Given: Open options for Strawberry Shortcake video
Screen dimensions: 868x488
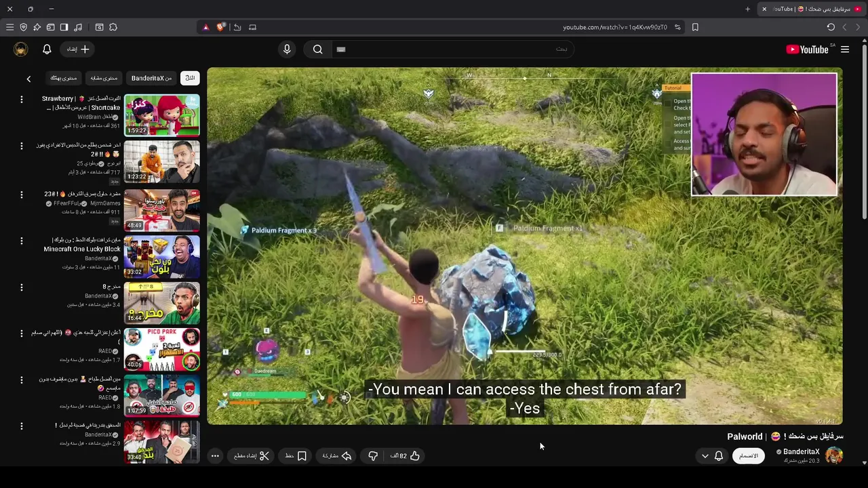Looking at the screenshot, I should click(22, 100).
